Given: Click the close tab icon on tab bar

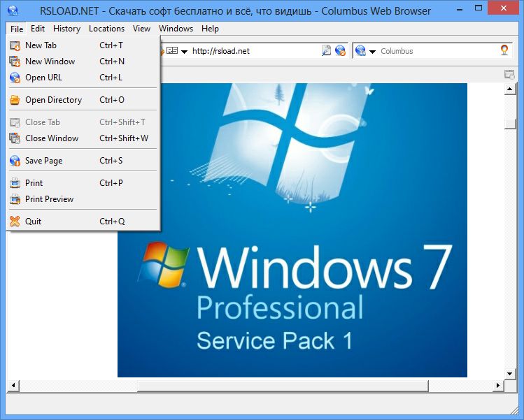Looking at the screenshot, I should [x=509, y=75].
